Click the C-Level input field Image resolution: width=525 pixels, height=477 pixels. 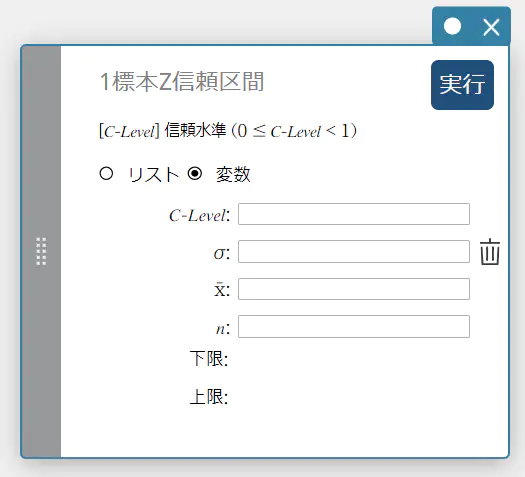coord(354,214)
